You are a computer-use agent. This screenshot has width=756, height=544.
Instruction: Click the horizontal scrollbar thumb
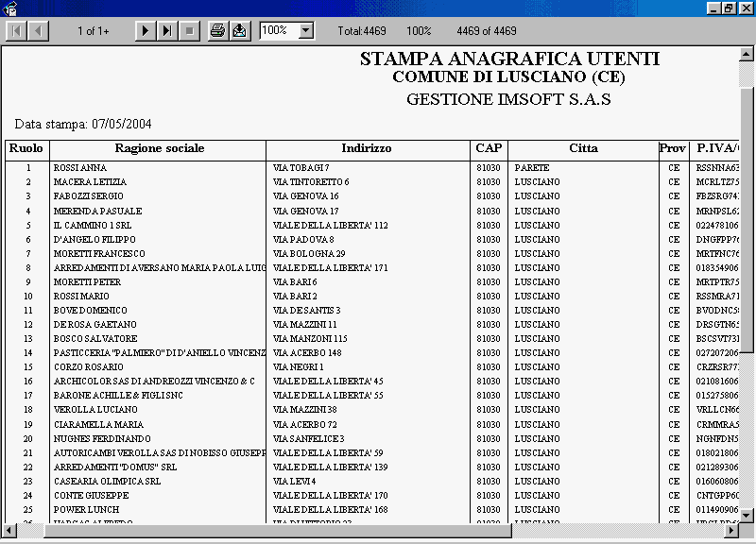click(x=278, y=531)
